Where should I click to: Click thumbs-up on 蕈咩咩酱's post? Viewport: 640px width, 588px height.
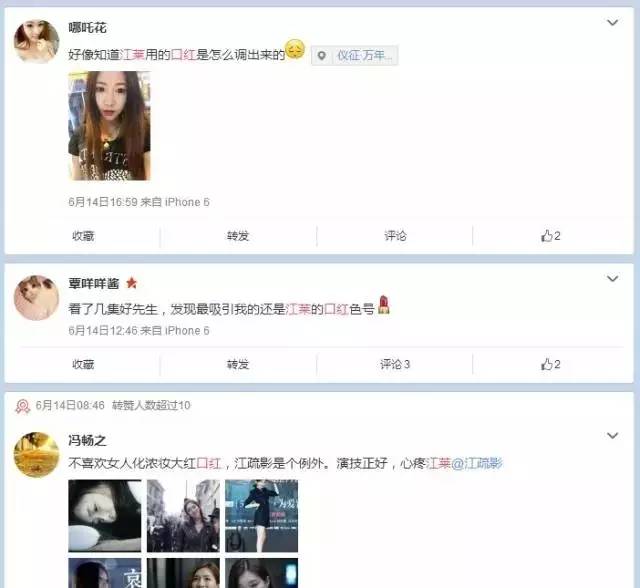[550, 364]
